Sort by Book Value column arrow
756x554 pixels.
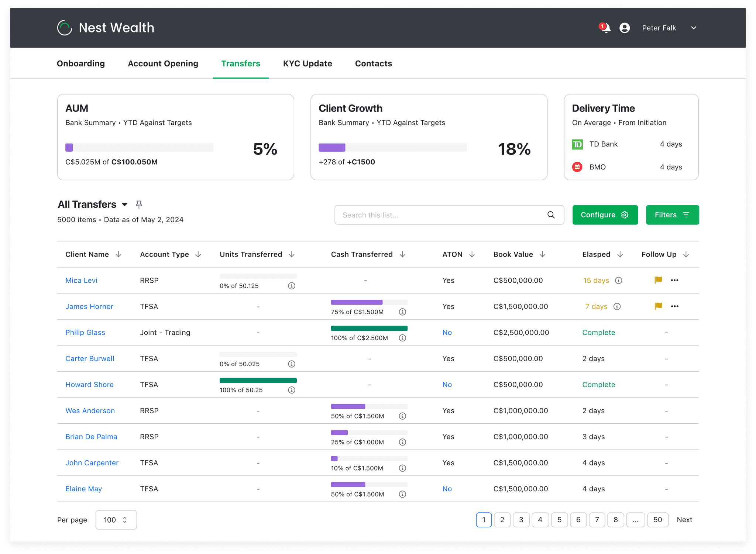click(542, 254)
